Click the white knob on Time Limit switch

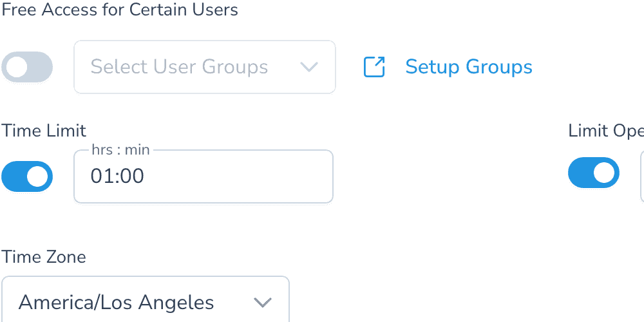(x=37, y=176)
